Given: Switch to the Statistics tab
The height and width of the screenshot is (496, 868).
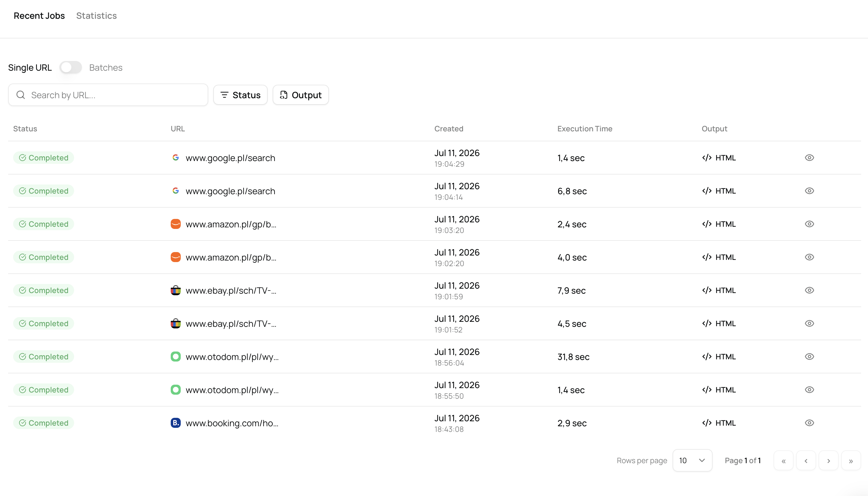Looking at the screenshot, I should pyautogui.click(x=96, y=16).
